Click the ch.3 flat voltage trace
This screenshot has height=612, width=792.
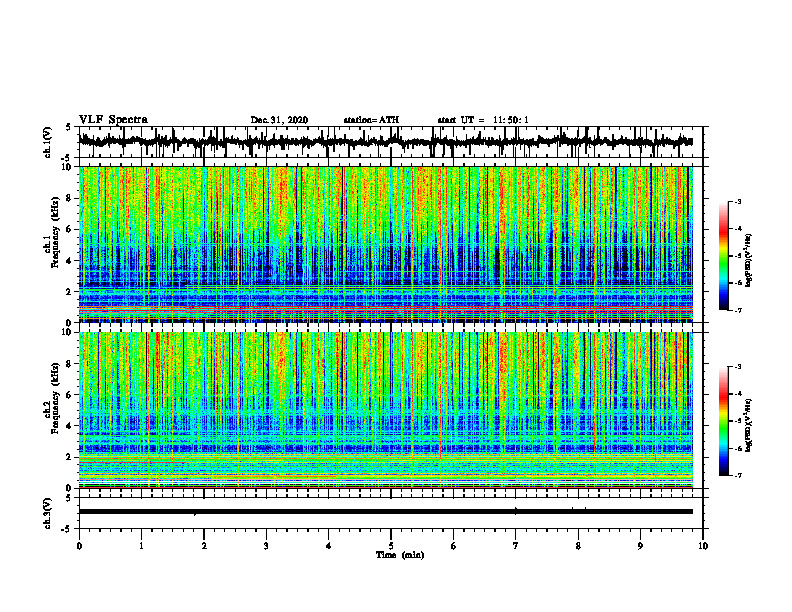pos(386,512)
